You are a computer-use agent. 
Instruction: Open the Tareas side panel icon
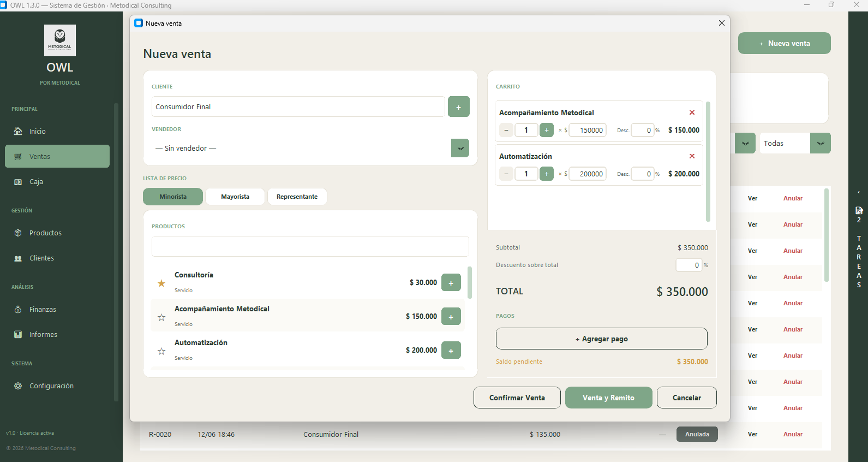tap(859, 210)
